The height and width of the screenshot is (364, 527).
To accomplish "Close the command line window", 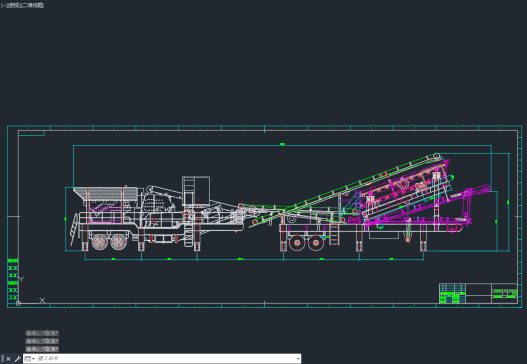I will click(8, 359).
